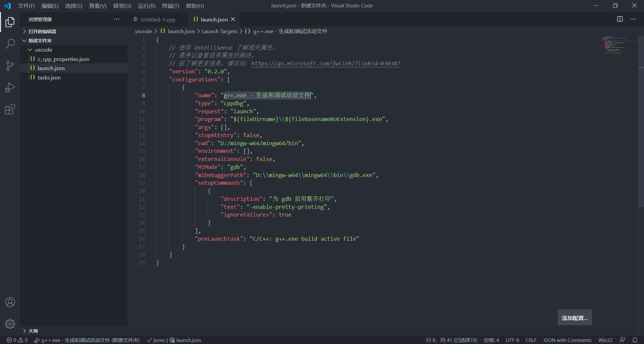Click g++.exe configuration breadcrumb item

tap(286, 31)
